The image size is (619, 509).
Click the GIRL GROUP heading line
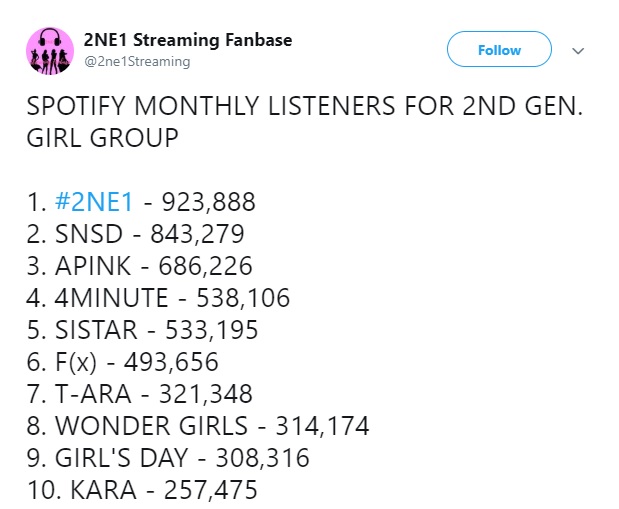click(103, 137)
